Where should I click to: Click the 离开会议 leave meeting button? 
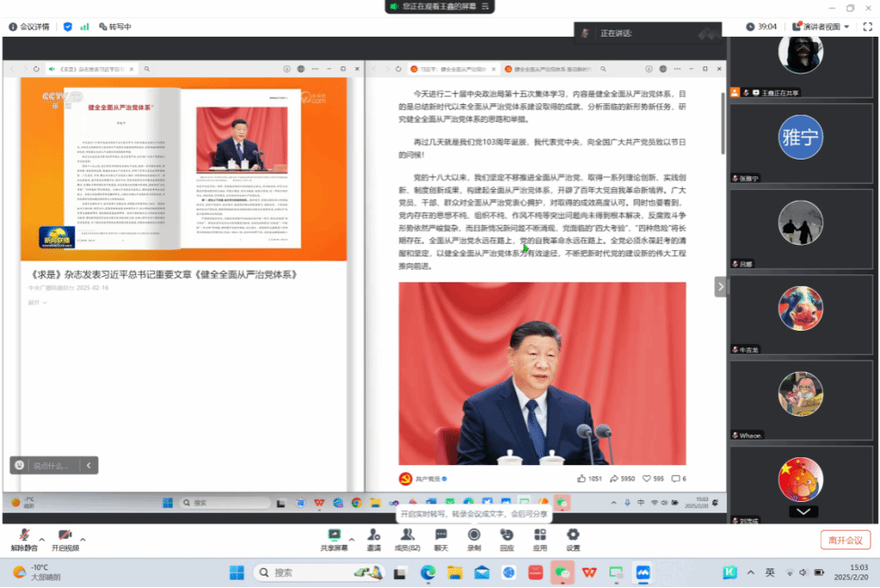(x=845, y=540)
